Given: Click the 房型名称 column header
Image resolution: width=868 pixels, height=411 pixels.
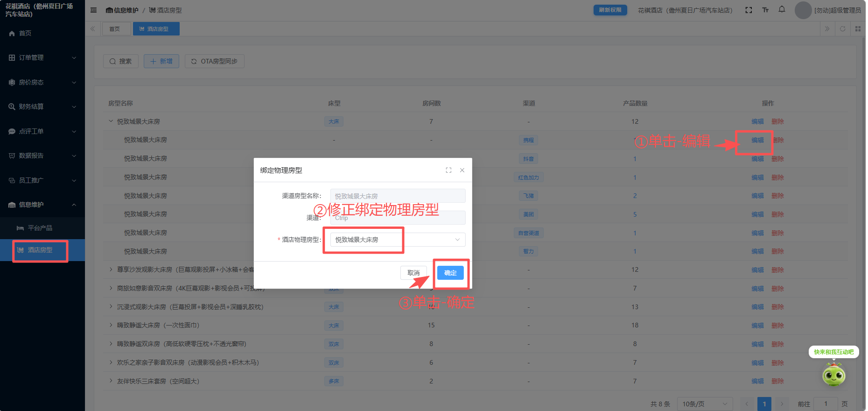Looking at the screenshot, I should pyautogui.click(x=120, y=103).
